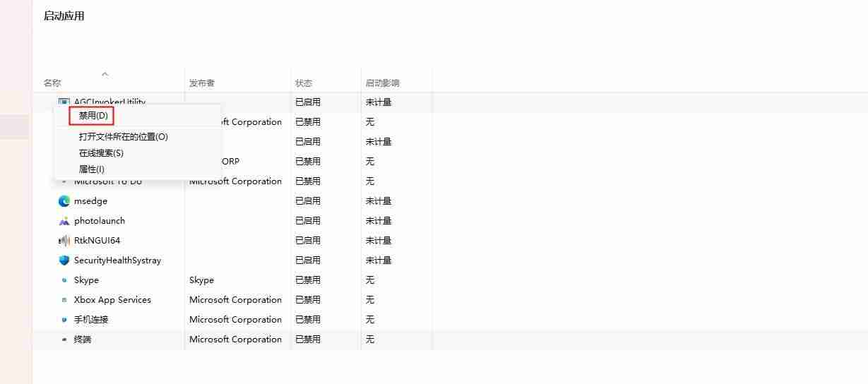Image resolution: width=868 pixels, height=384 pixels.
Task: Sort by the 状态 column header
Action: pos(304,83)
